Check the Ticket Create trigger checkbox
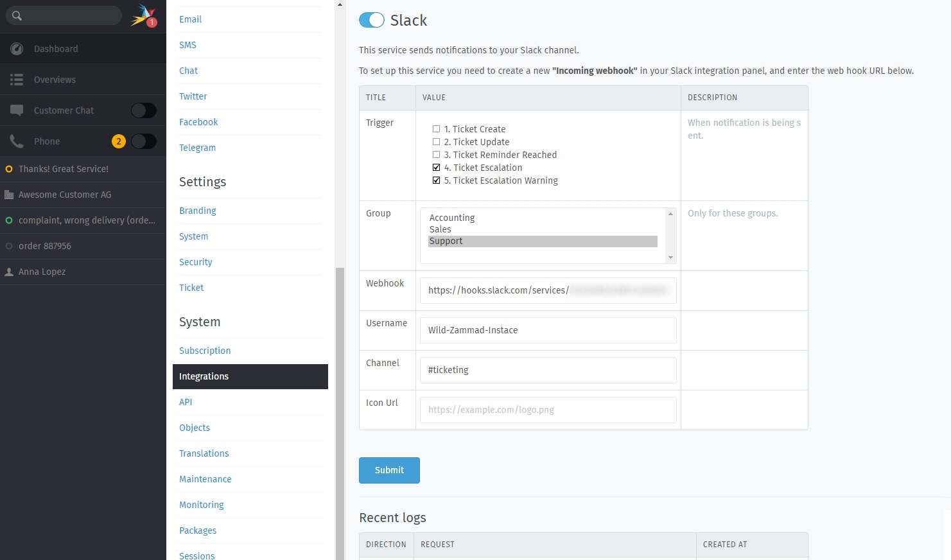The image size is (951, 560). pyautogui.click(x=437, y=129)
